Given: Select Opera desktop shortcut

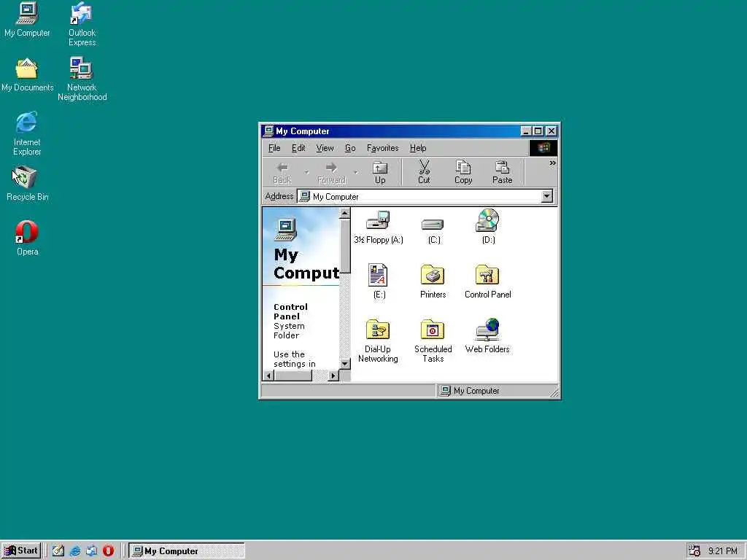Looking at the screenshot, I should coord(27,238).
